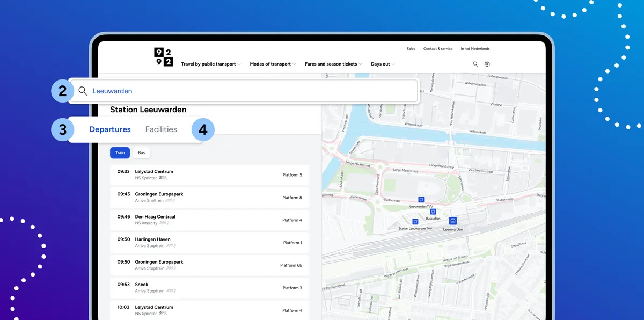Image resolution: width=644 pixels, height=320 pixels.
Task: Switch language via In het Nederlands
Action: click(x=475, y=49)
